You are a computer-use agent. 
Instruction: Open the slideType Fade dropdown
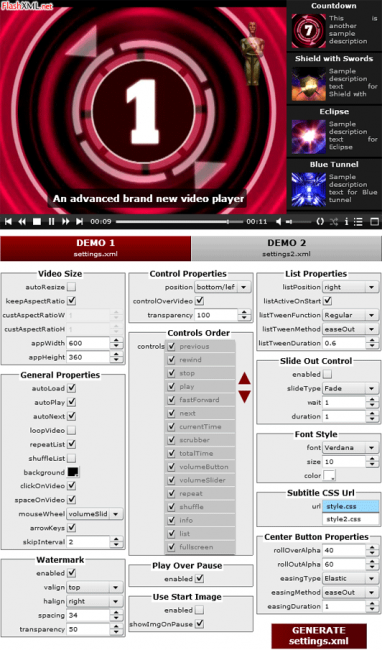[x=351, y=388]
